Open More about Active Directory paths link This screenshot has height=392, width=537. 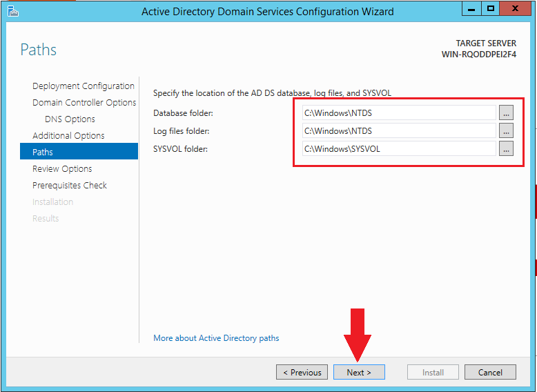tap(216, 338)
